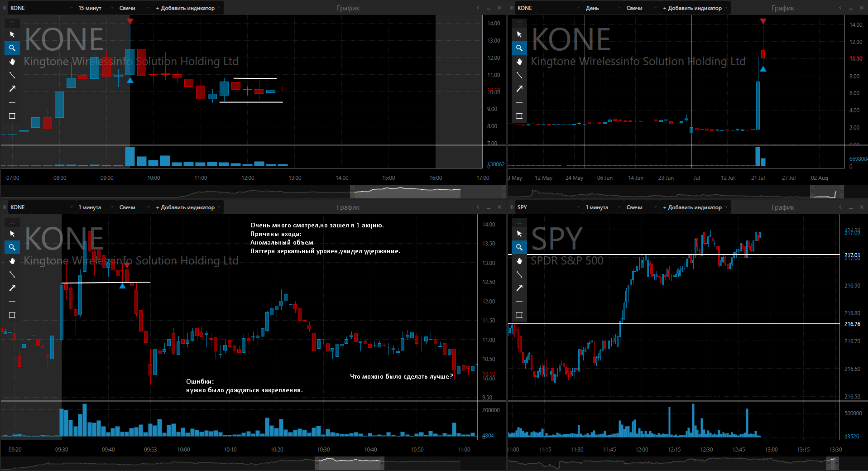The height and width of the screenshot is (471, 868).
Task: Open the 'Свечи' chart type dropdown in SPY chart
Action: 641,207
